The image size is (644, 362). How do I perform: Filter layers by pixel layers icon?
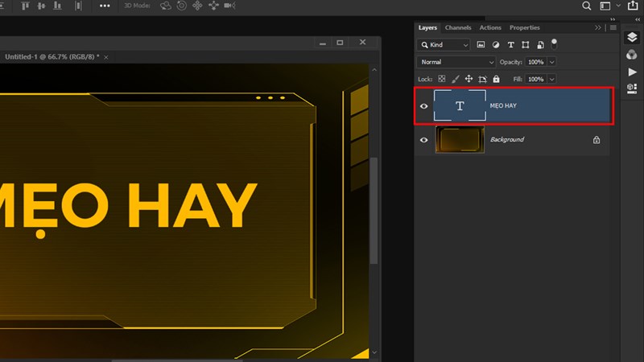(481, 45)
